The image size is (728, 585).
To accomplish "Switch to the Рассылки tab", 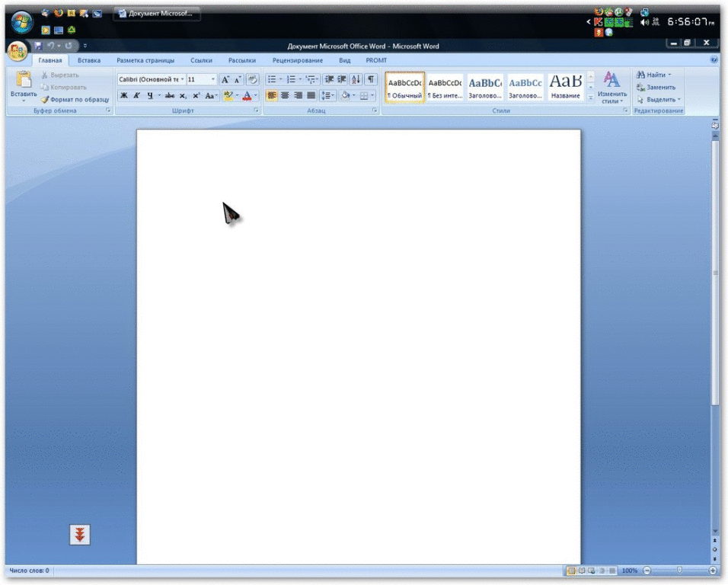I will (242, 60).
